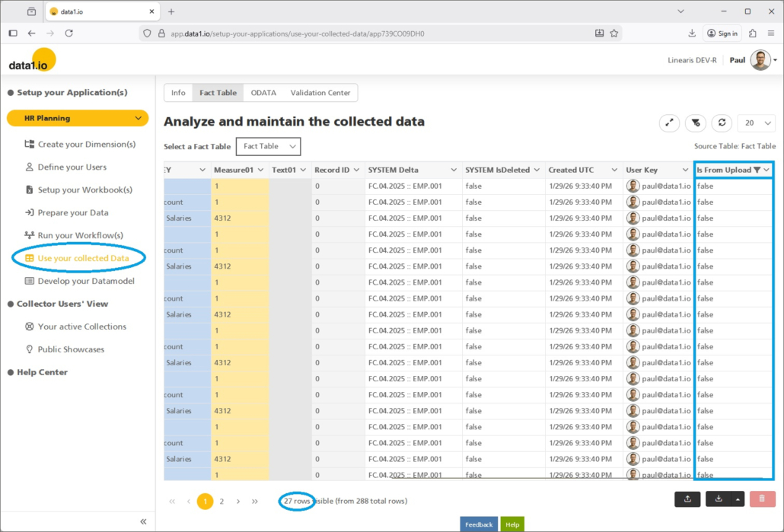This screenshot has width=784, height=532.
Task: Open the Validation Center tab
Action: coord(320,93)
